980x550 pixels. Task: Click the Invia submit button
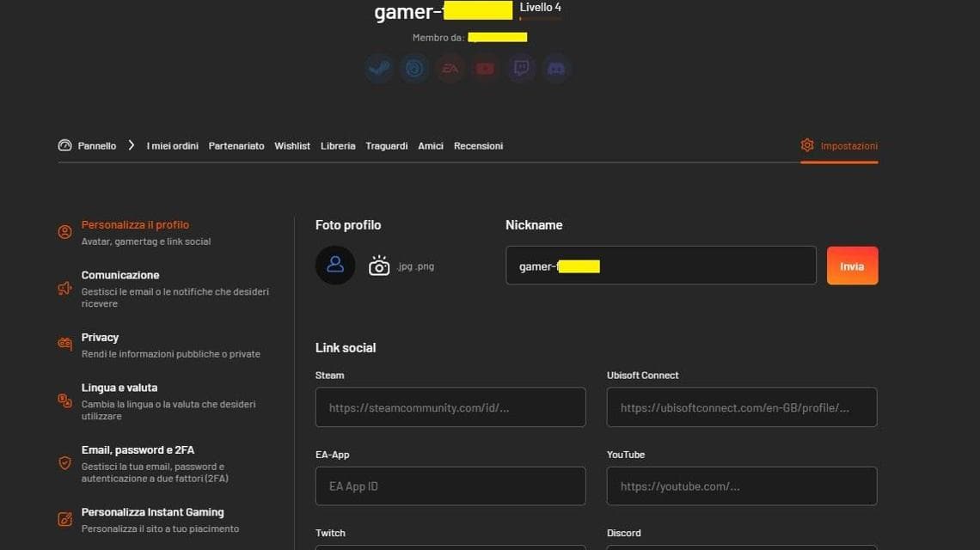[852, 266]
